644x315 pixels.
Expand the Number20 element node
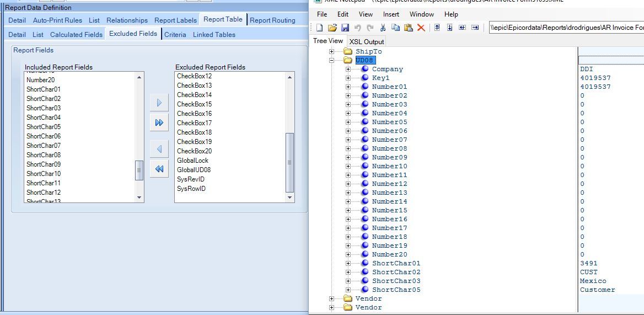(348, 254)
